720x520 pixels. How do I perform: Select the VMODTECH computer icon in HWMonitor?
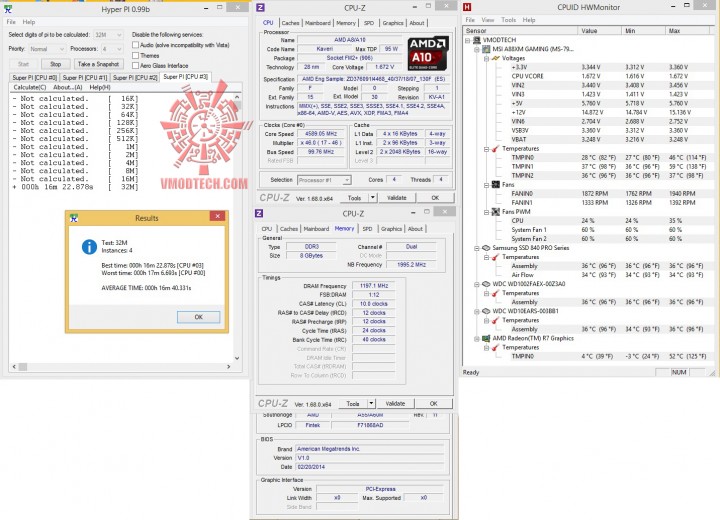point(477,40)
